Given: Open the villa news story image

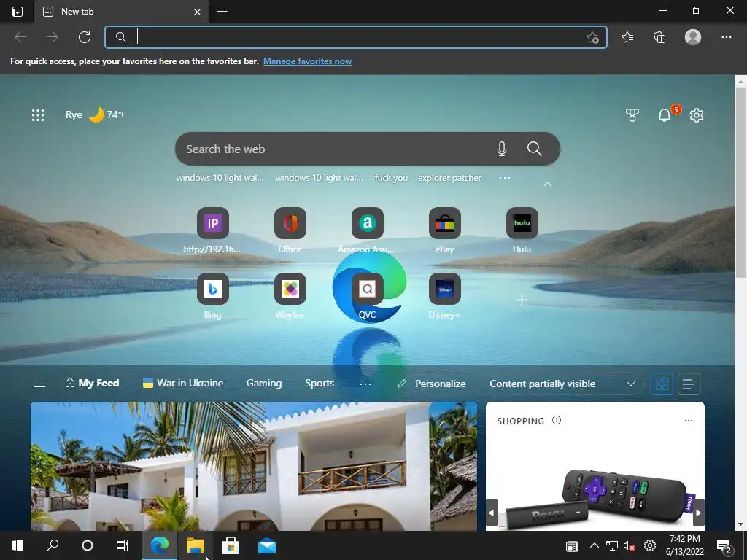Looking at the screenshot, I should click(x=254, y=466).
